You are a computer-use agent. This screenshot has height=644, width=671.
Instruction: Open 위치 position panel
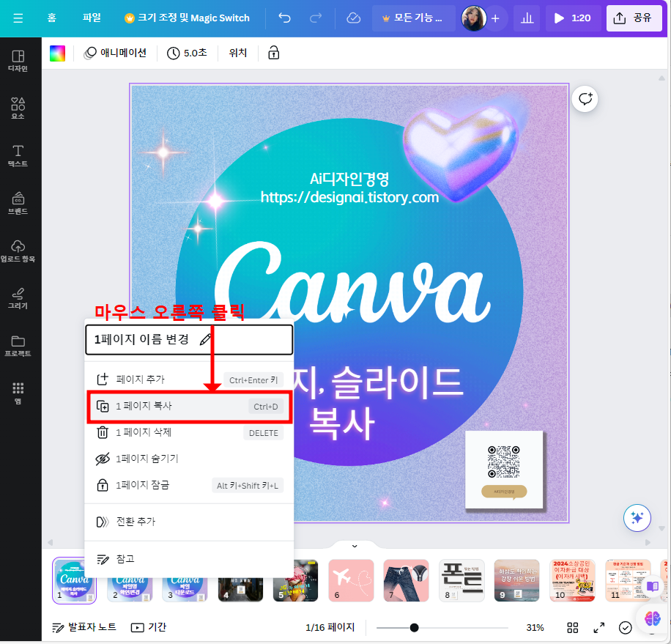pyautogui.click(x=238, y=53)
